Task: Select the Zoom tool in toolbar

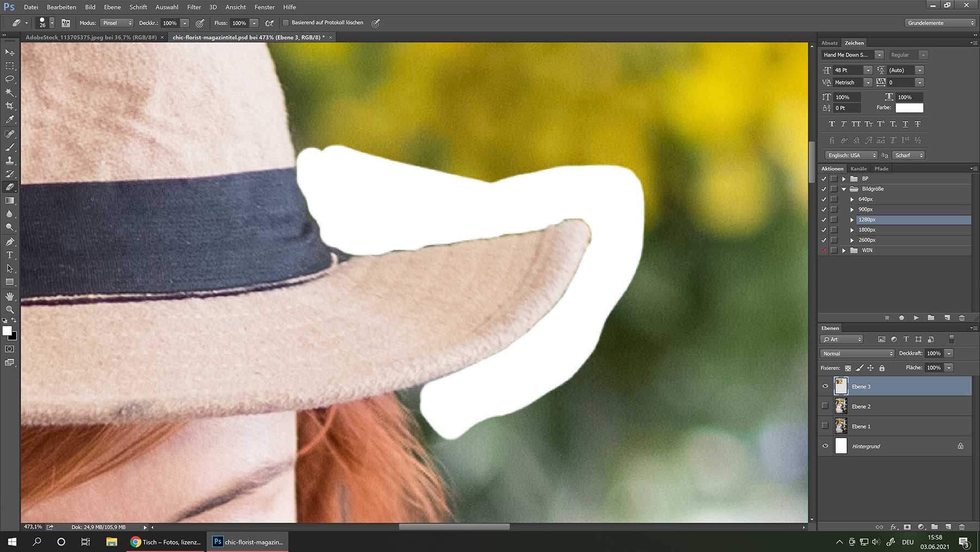Action: [x=10, y=310]
